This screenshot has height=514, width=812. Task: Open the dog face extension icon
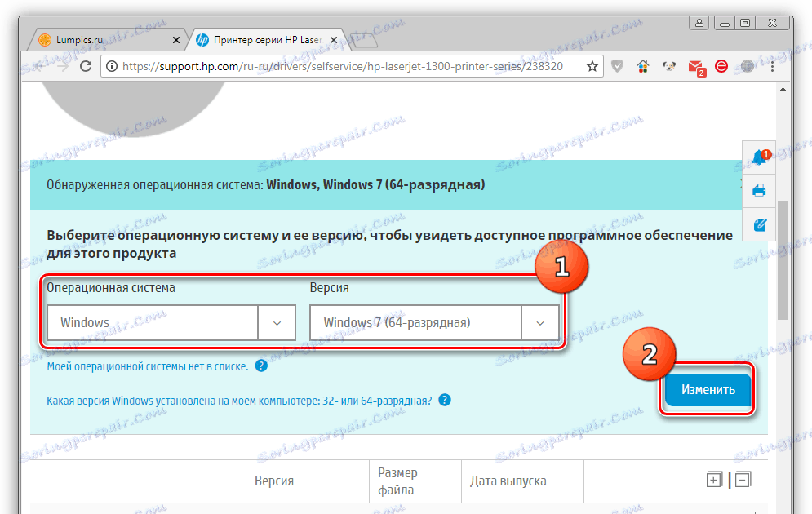point(669,66)
